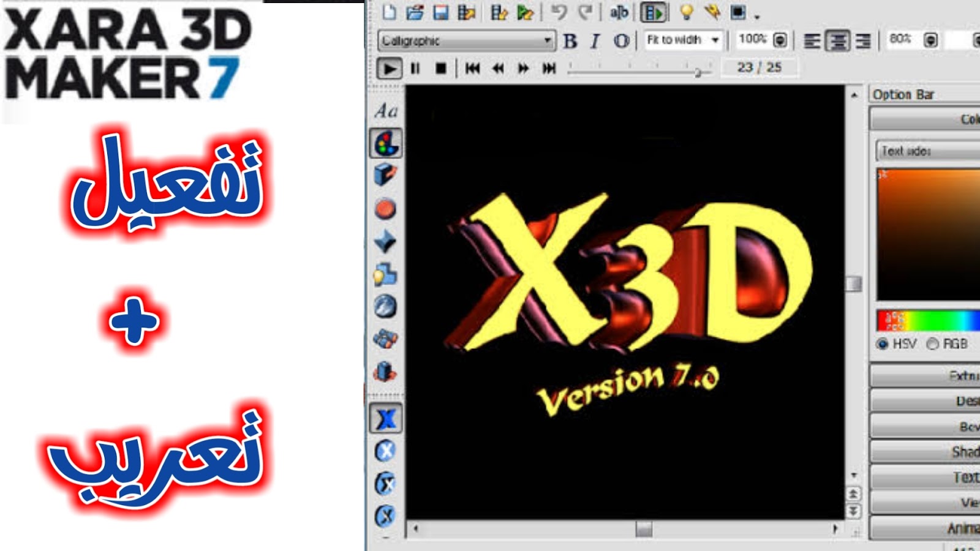Screen dimensions: 980x551
Task: Click the 80% value spinner button
Action: tap(930, 40)
